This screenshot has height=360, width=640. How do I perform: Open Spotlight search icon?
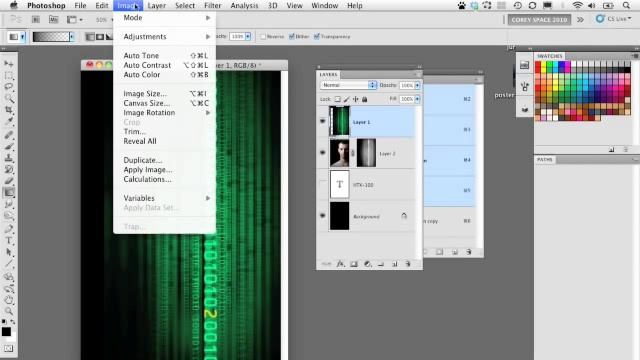626,6
